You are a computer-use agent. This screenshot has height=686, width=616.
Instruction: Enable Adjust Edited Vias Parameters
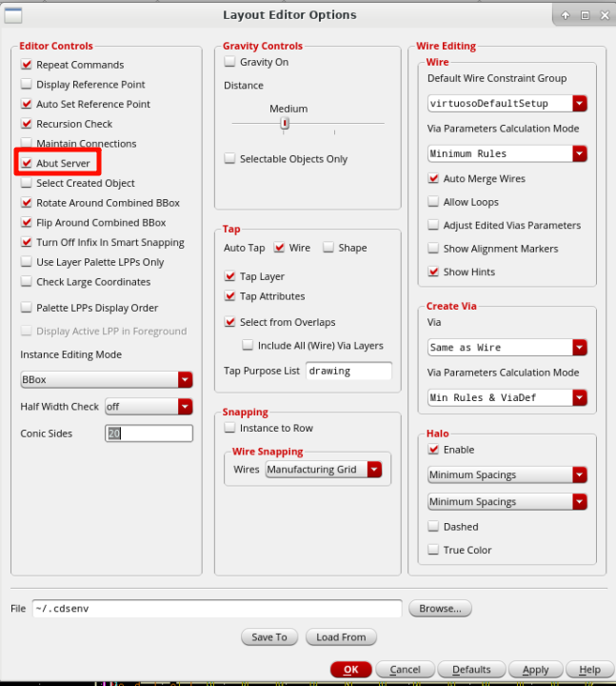click(x=433, y=225)
